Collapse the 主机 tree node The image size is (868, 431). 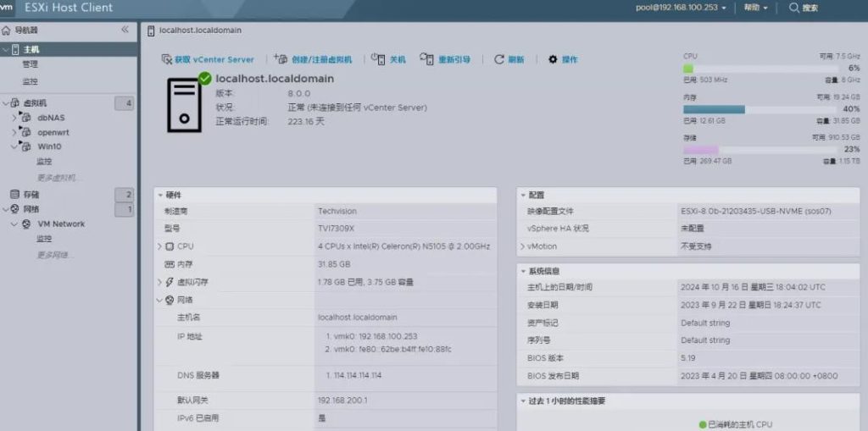pos(6,50)
